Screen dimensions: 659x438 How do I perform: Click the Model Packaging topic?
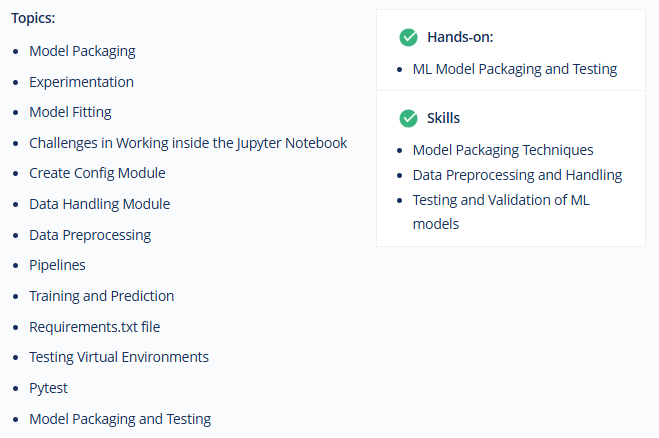(82, 51)
